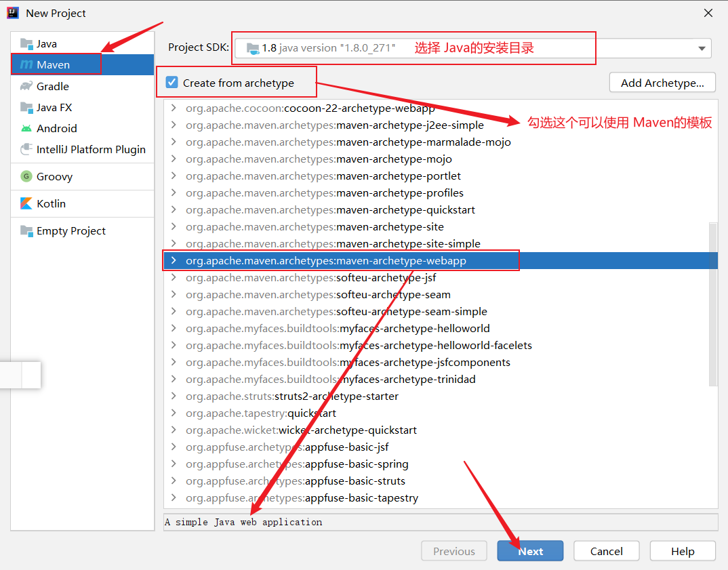Viewport: 728px width, 570px height.
Task: Click the Project SDK 1.8 field
Action: [x=472, y=48]
